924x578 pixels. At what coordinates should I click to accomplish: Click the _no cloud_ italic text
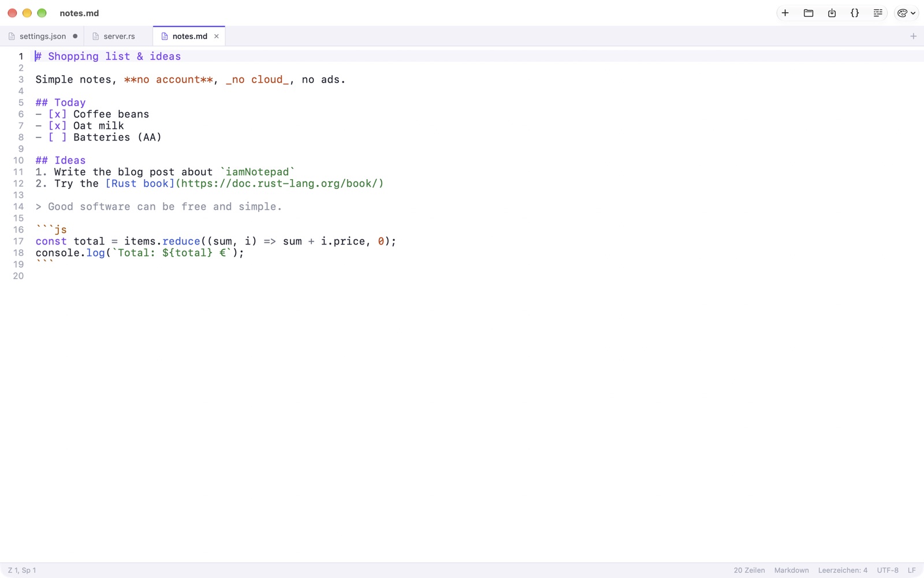tap(258, 80)
